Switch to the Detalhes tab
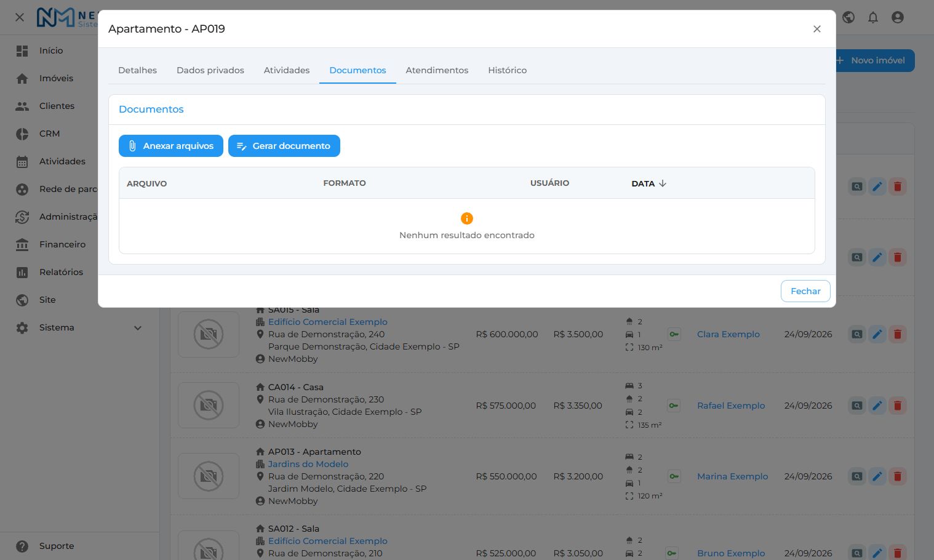 (137, 70)
